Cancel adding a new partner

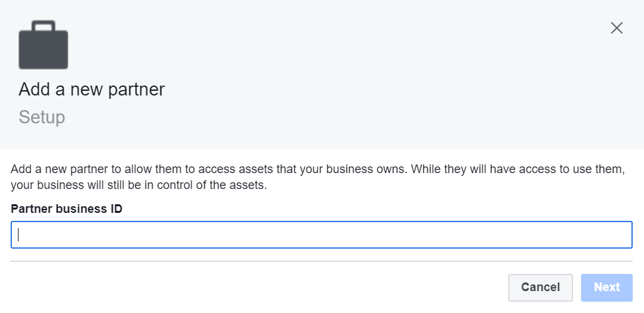pos(540,288)
